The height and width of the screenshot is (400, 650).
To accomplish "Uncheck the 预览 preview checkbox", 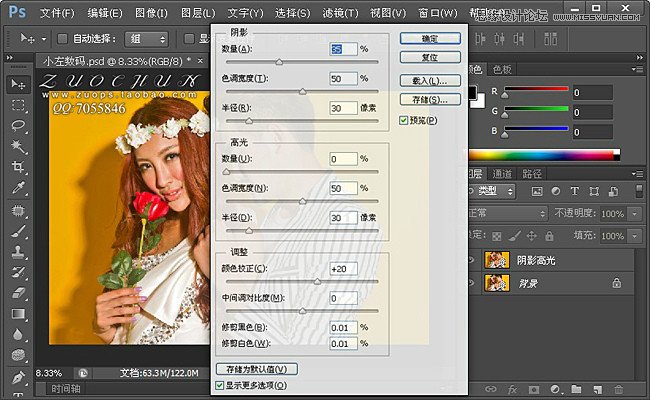I will 403,119.
